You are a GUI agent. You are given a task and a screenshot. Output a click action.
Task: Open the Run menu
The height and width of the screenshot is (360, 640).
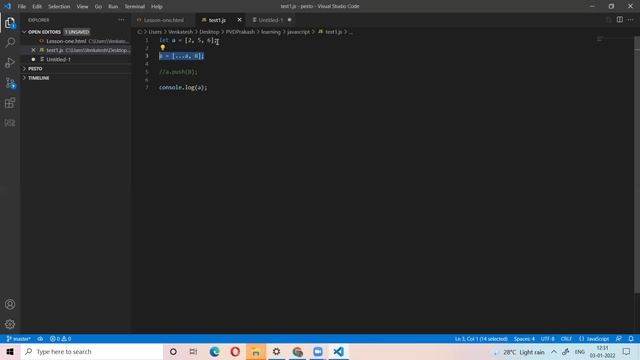[113, 7]
